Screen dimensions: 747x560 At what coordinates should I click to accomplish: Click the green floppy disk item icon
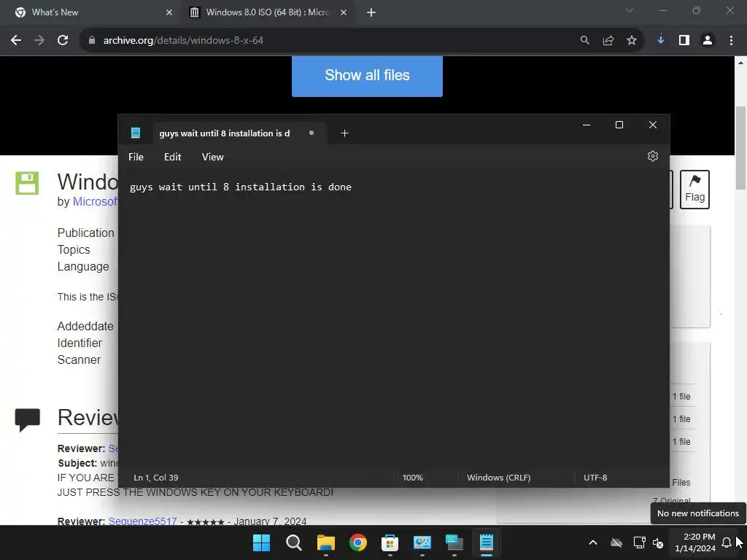pyautogui.click(x=27, y=183)
